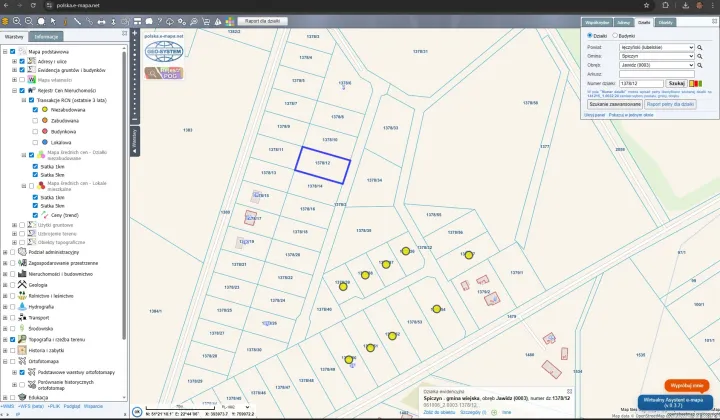Click the Numer działki input field

[x=641, y=83]
